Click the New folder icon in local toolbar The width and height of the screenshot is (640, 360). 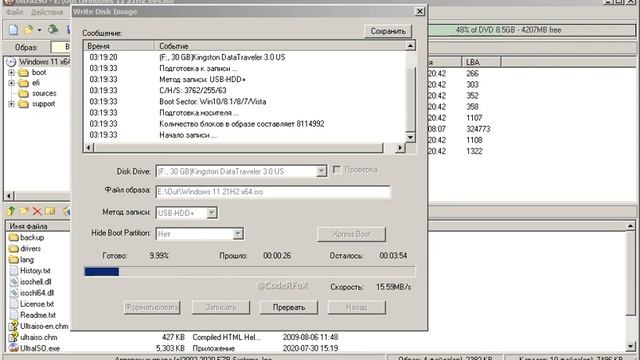pos(24,211)
